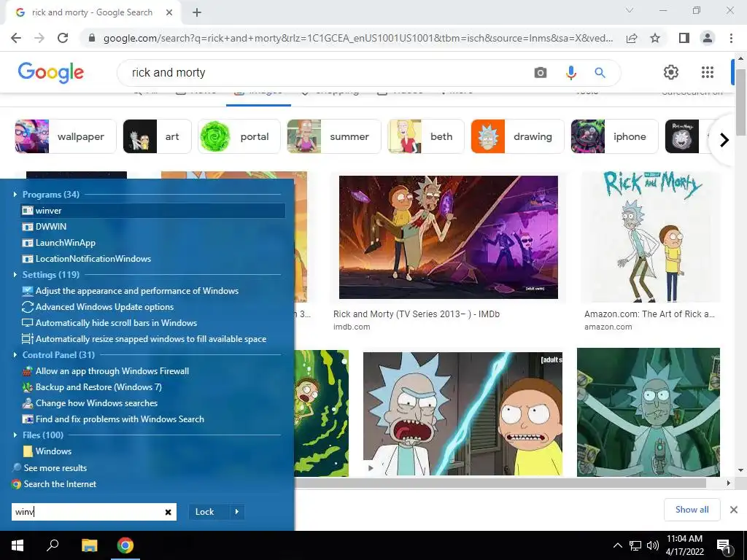Click Show all downloads button
This screenshot has width=747, height=560.
(692, 510)
